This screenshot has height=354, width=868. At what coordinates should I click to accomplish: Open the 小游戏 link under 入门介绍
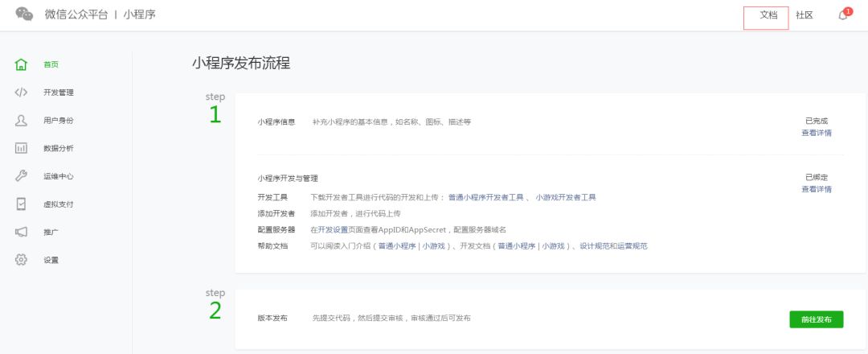434,246
